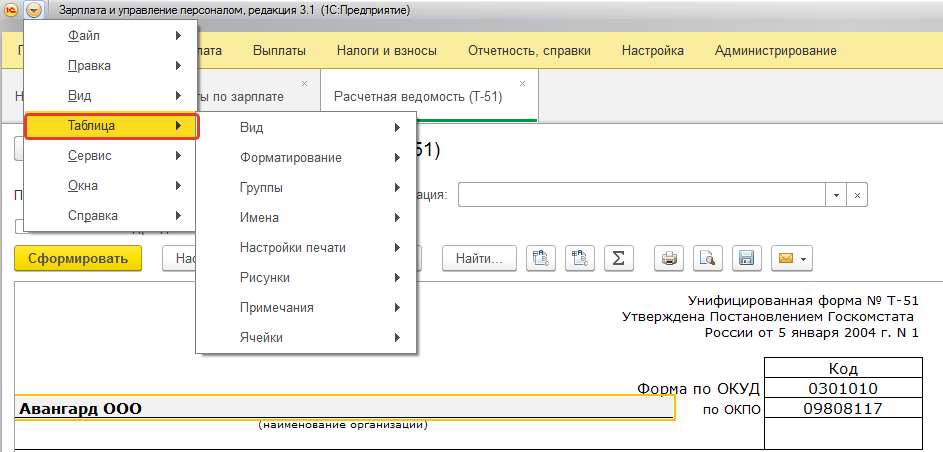Go to the Налоги и взносы section

386,51
